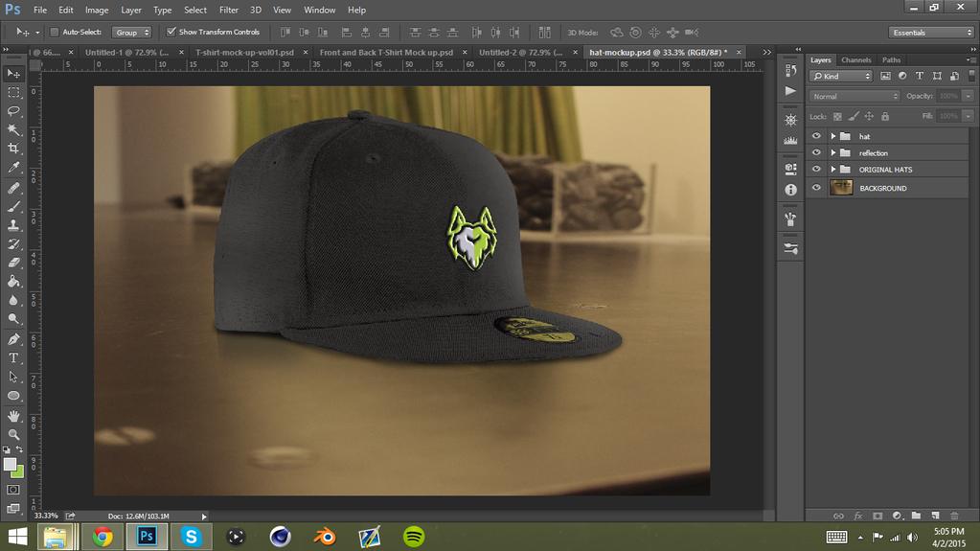Image resolution: width=980 pixels, height=551 pixels.
Task: Hide the hat layer group
Action: coord(816,136)
